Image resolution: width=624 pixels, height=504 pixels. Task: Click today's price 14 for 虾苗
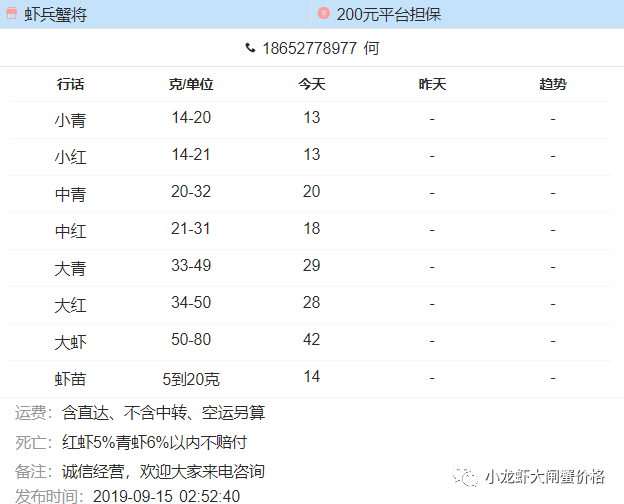[312, 377]
